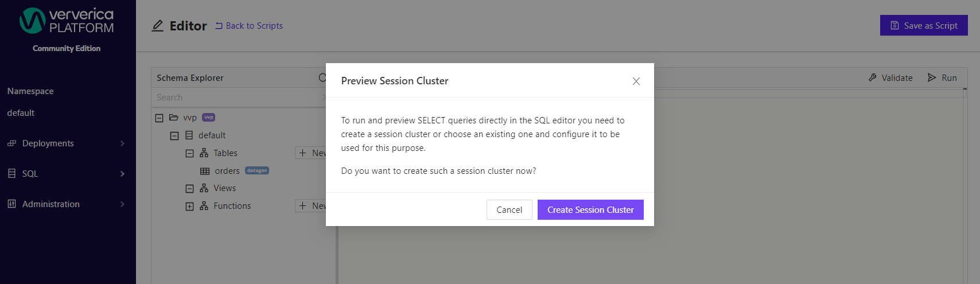
Task: Click the Ververica Platform logo
Action: tap(67, 21)
